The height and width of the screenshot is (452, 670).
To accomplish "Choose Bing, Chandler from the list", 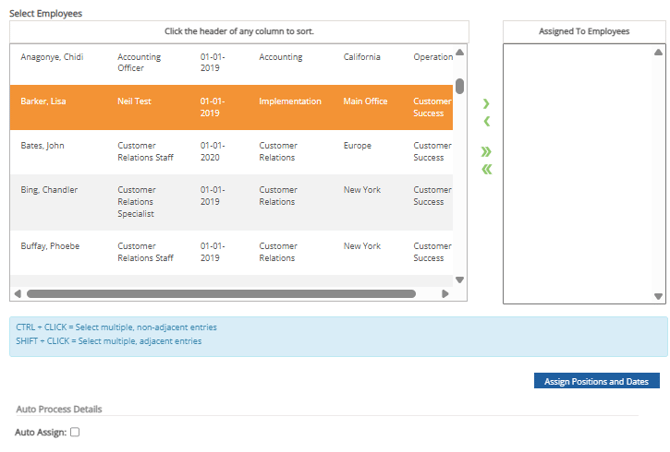I will (x=49, y=190).
